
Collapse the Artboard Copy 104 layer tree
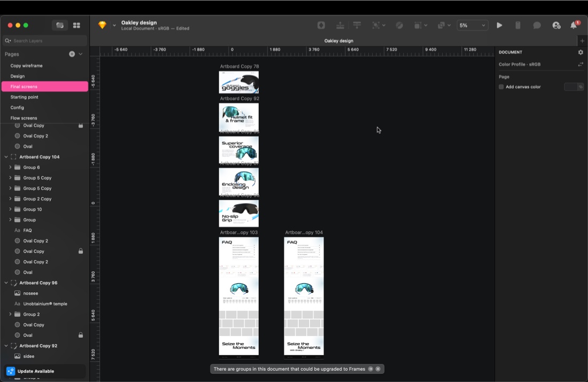tap(6, 157)
